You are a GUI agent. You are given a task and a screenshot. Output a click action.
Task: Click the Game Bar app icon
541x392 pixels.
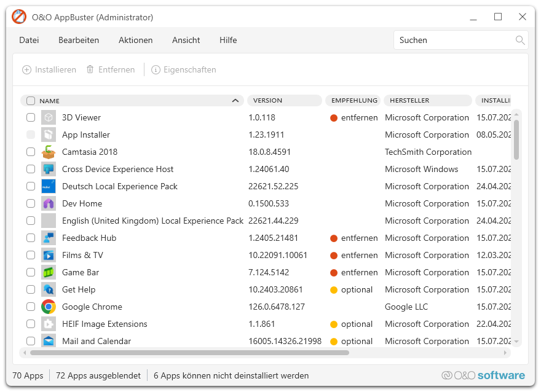[x=49, y=272]
